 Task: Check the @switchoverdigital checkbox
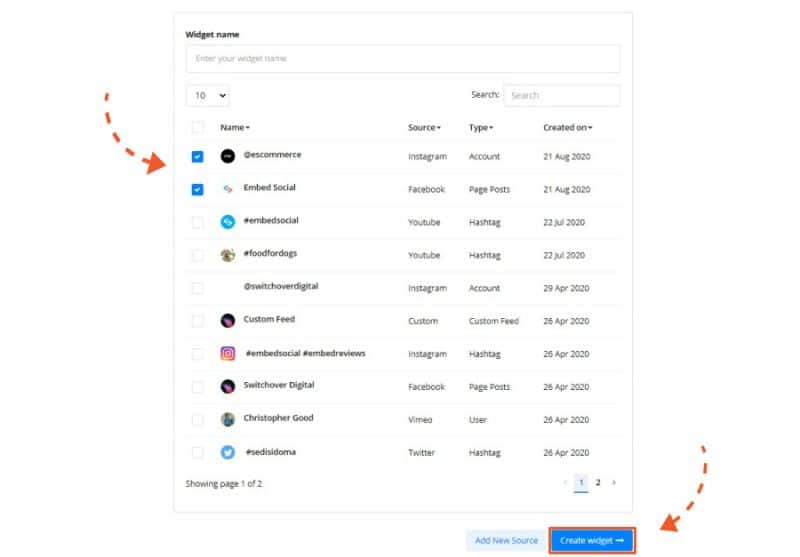pyautogui.click(x=197, y=288)
